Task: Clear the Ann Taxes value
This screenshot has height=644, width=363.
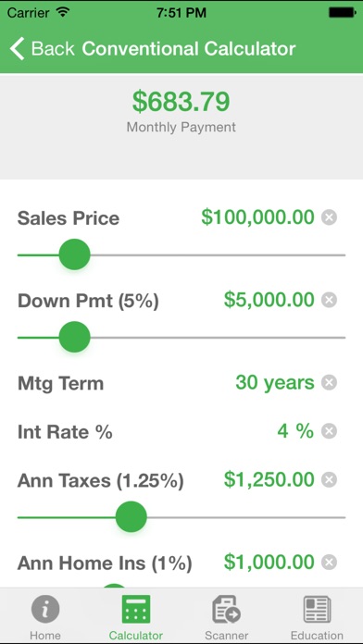Action: point(330,479)
